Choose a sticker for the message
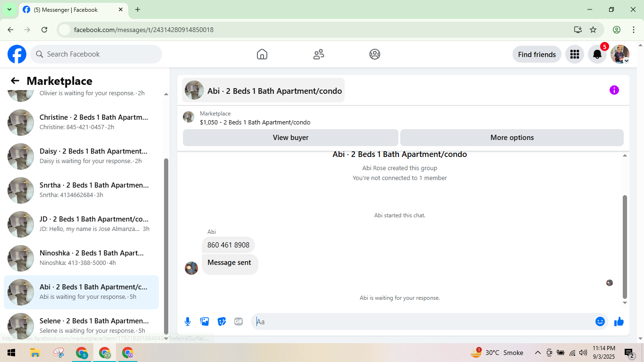 222,321
